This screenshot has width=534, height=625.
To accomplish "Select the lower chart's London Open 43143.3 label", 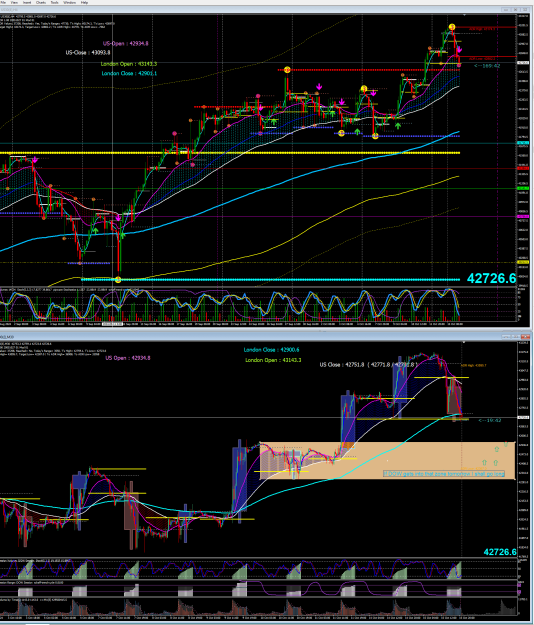I will coord(273,360).
